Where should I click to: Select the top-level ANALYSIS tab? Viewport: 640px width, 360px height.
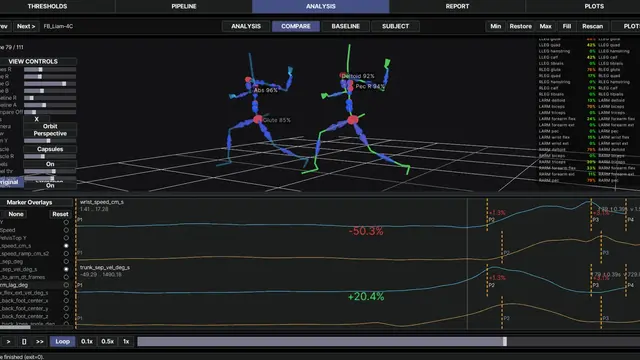coord(320,6)
